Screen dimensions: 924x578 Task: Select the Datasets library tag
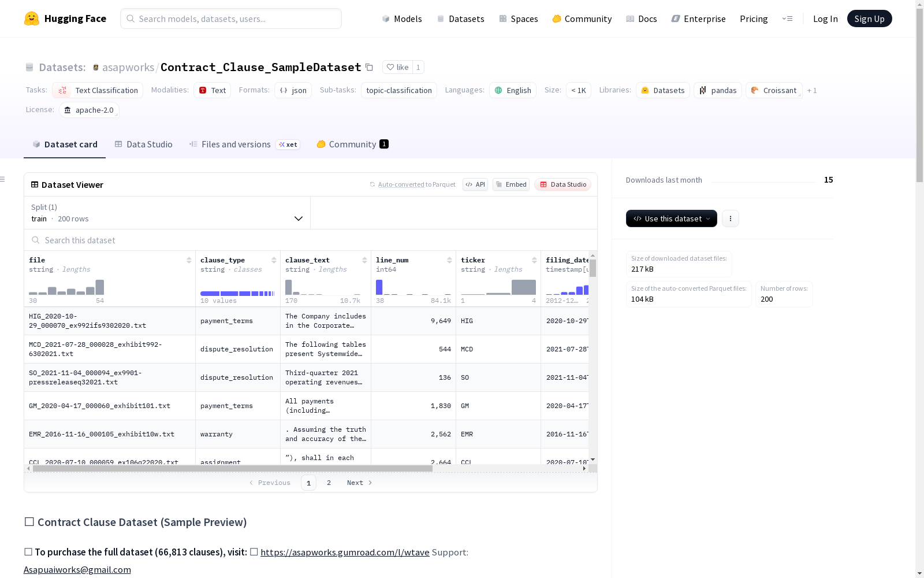(663, 90)
